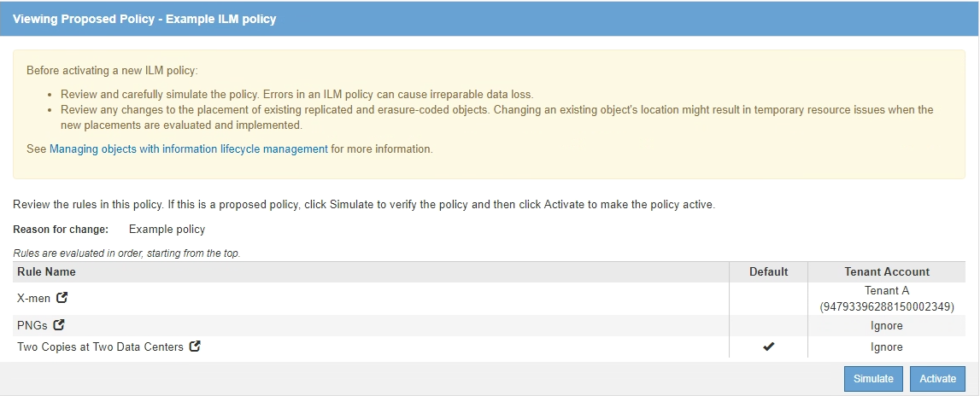This screenshot has height=396, width=980.
Task: Click the 'Before activating a new ILM policy' warning
Action: (112, 70)
